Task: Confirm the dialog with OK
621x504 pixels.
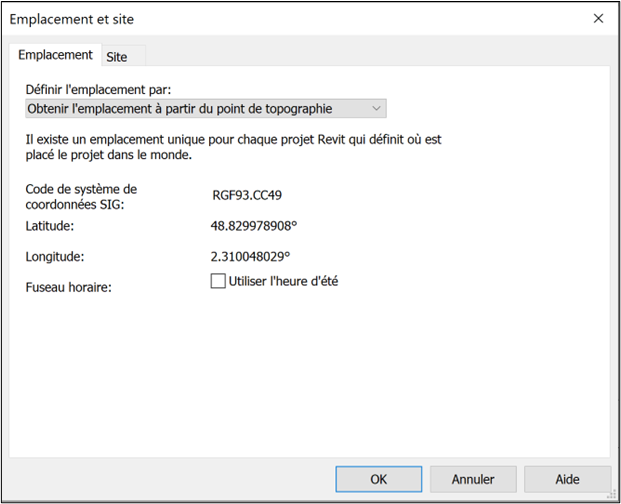Action: pos(378,479)
